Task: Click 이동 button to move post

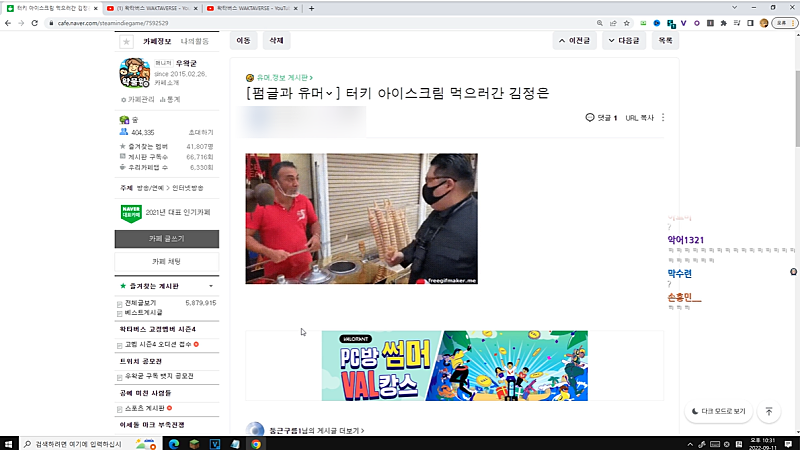Action: coord(243,40)
